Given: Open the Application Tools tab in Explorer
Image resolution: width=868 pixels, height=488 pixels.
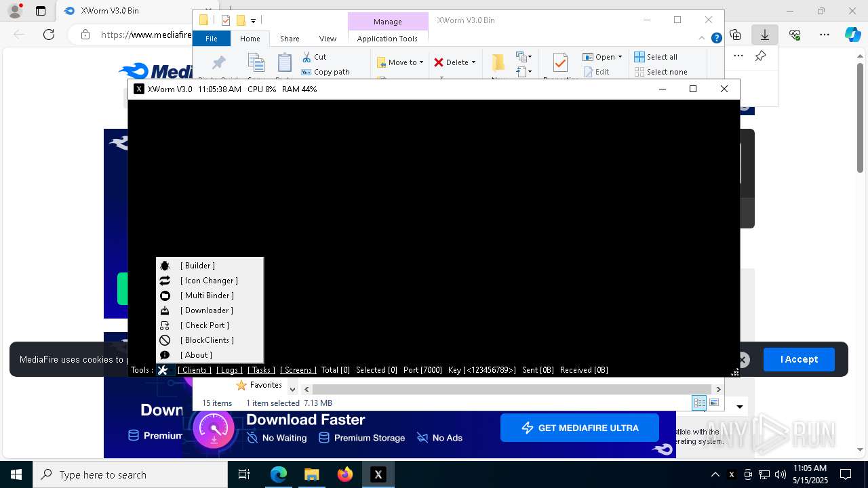Looking at the screenshot, I should click(387, 39).
